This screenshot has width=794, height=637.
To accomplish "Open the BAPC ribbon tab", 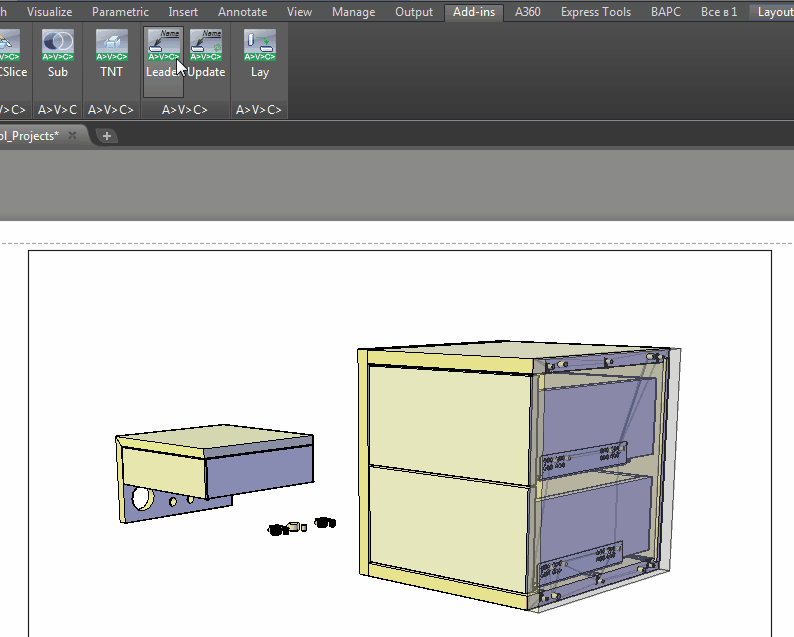I will (666, 12).
